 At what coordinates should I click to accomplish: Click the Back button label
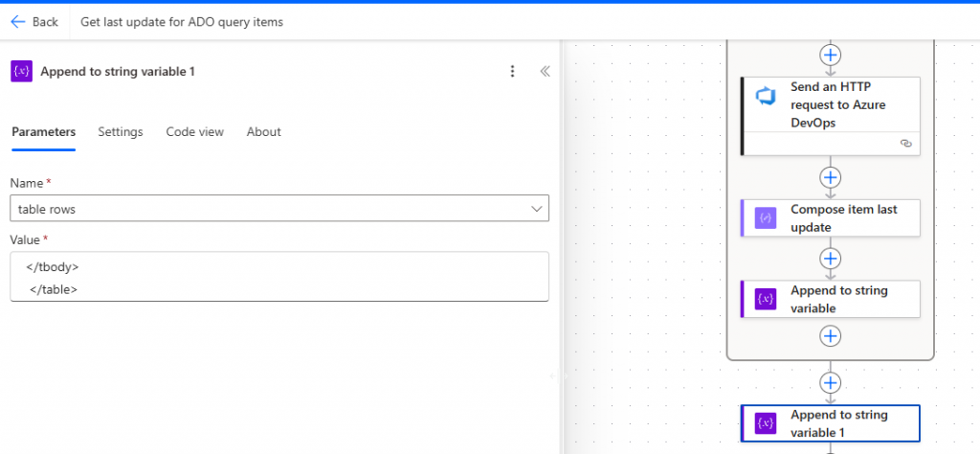click(x=45, y=21)
